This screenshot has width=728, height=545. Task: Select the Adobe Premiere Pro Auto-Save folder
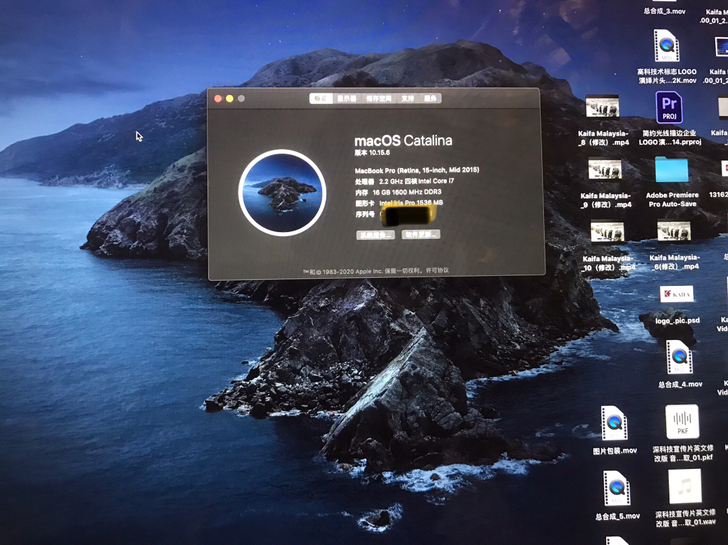671,170
